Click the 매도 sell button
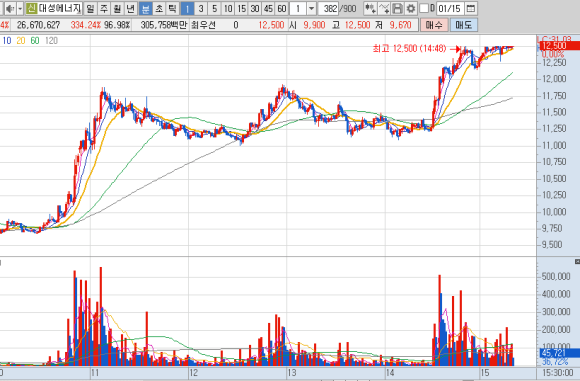 click(463, 25)
